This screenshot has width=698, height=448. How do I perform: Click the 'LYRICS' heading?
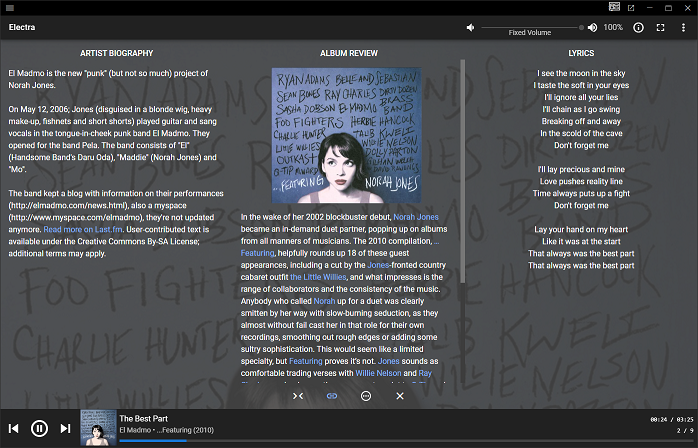tap(581, 53)
